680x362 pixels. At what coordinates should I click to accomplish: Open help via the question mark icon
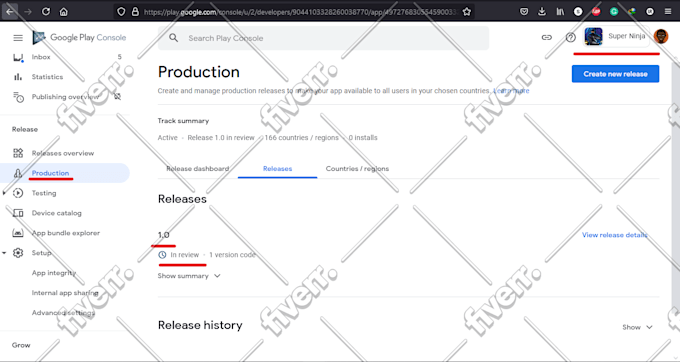[570, 38]
